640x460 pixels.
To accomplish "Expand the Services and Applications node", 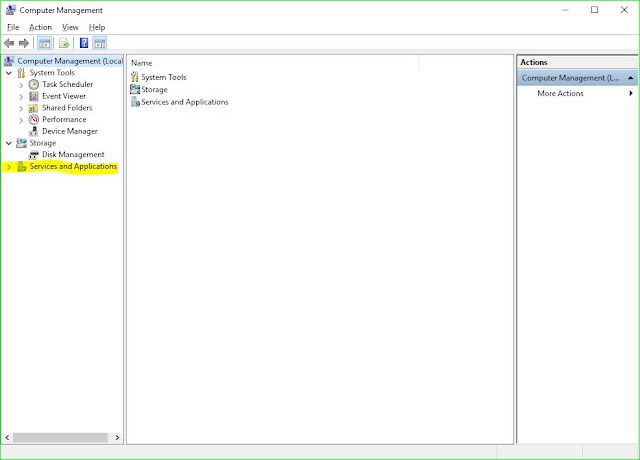I will 9,167.
